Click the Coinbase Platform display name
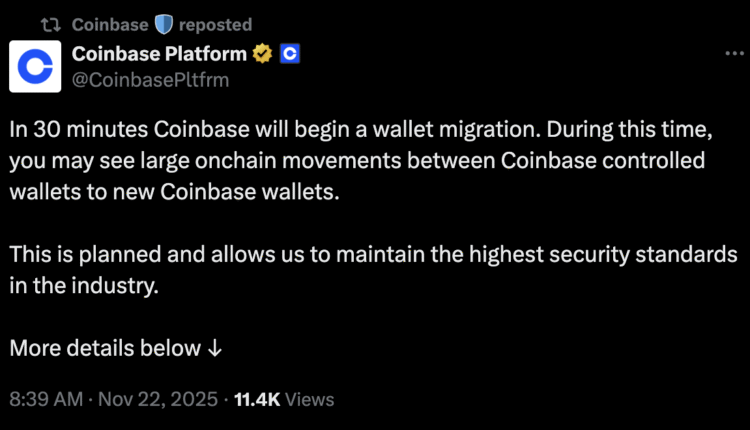The height and width of the screenshot is (430, 750). [x=160, y=55]
